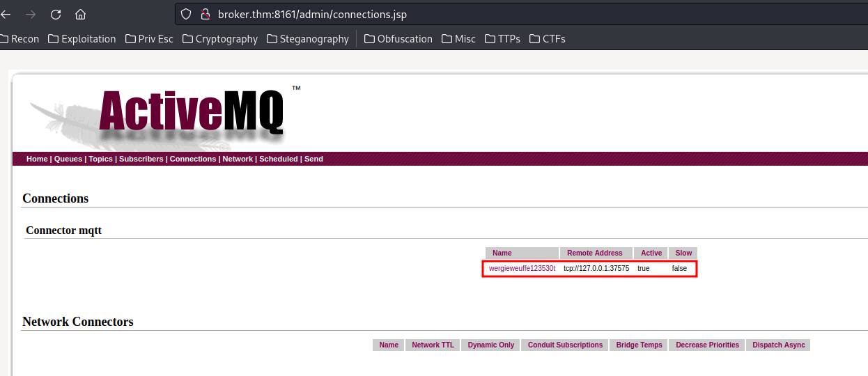Open the Send navigation link
Viewport: 868px width, 376px height.
[313, 159]
